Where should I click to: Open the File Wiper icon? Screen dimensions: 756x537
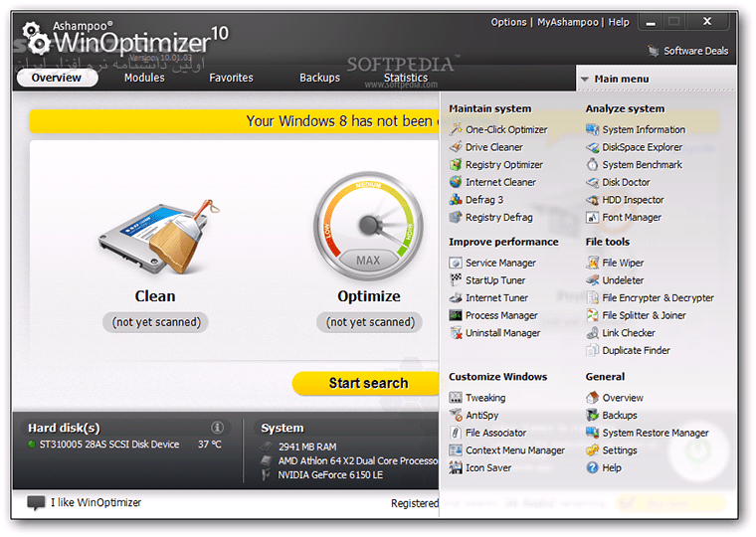coord(593,263)
